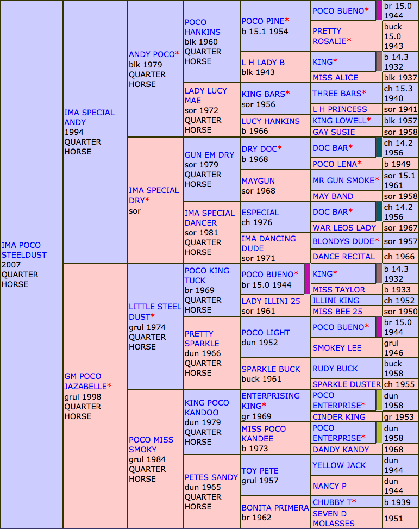Click the IMA DANCING DUDE link

[268, 243]
